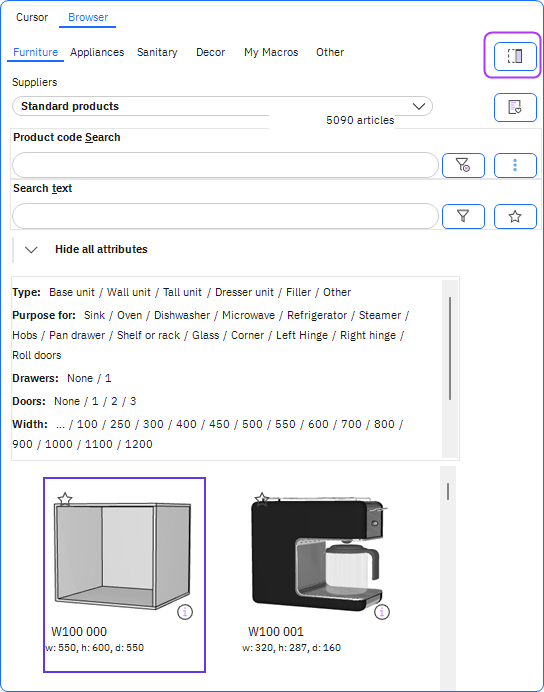Filter Purpose for Sink
Viewport: 544px width, 692px height.
pos(94,315)
